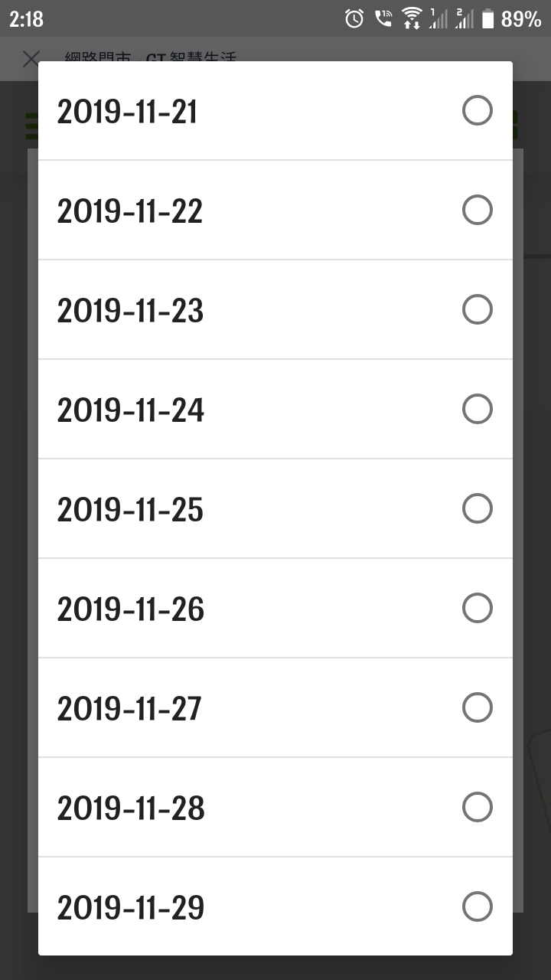Mark the 2019-11-29 radio button
This screenshot has height=980, width=551.
tap(478, 906)
